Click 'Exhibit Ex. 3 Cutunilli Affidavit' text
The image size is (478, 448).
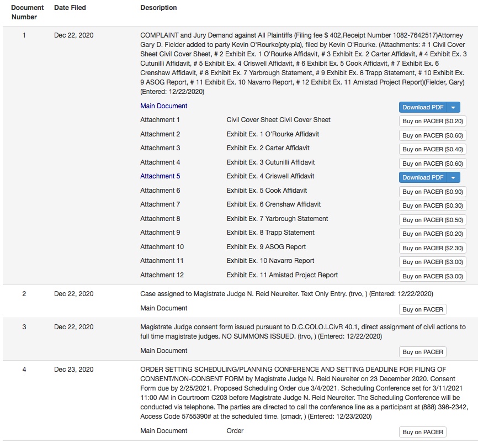(x=270, y=162)
